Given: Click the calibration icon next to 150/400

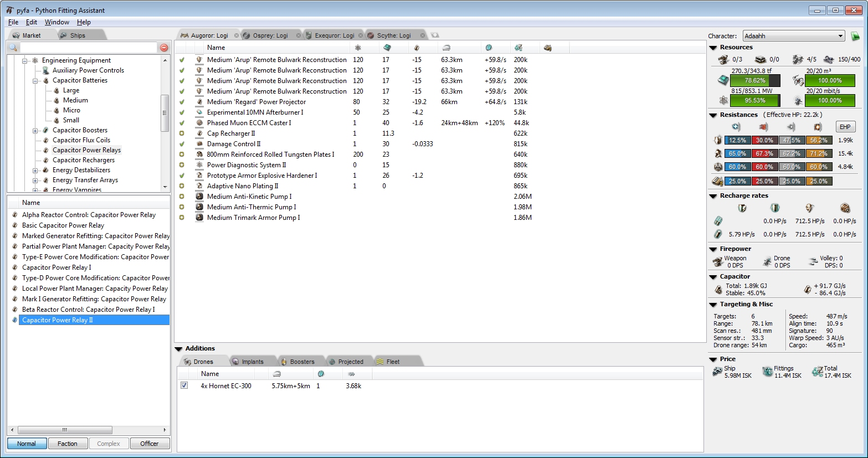Looking at the screenshot, I should (x=829, y=59).
